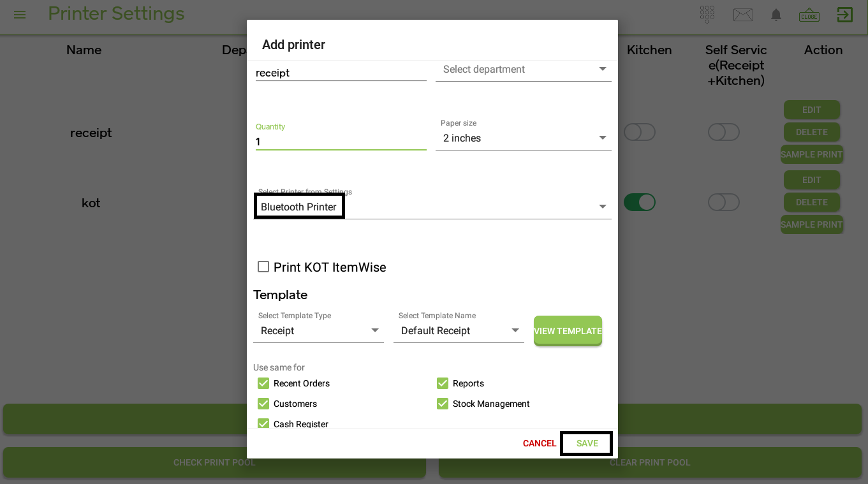Viewport: 868px width, 484px height.
Task: Tick the Print KOT ItemWise checkbox
Action: click(263, 267)
